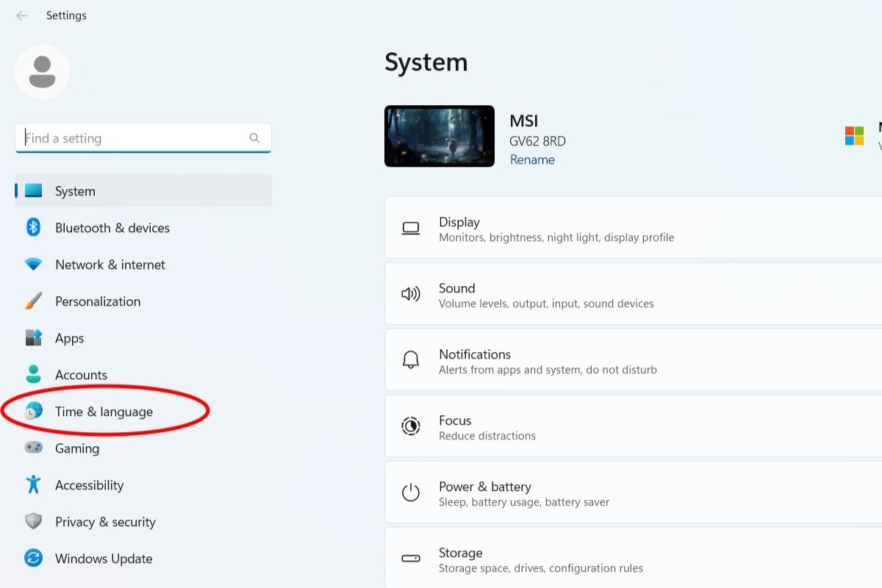This screenshot has height=588, width=882.
Task: Click 'Monitors, brightness, night light, display profile' text
Action: 556,237
